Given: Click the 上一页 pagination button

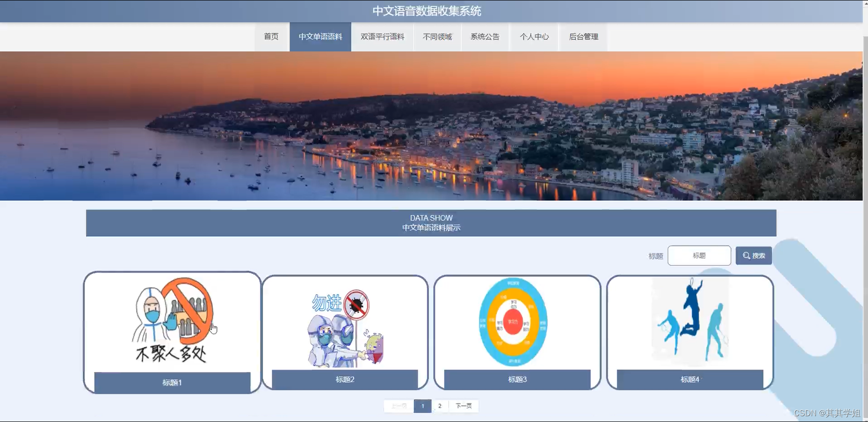Looking at the screenshot, I should click(399, 406).
